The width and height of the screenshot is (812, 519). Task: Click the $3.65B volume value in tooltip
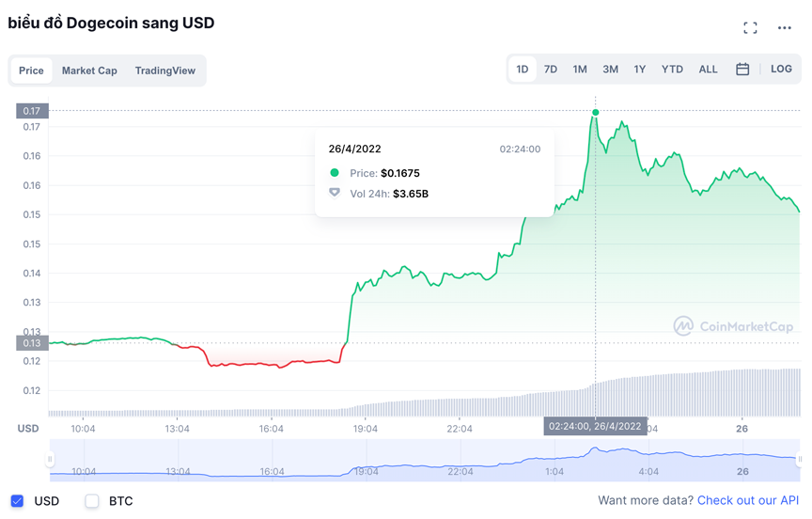[x=411, y=194]
